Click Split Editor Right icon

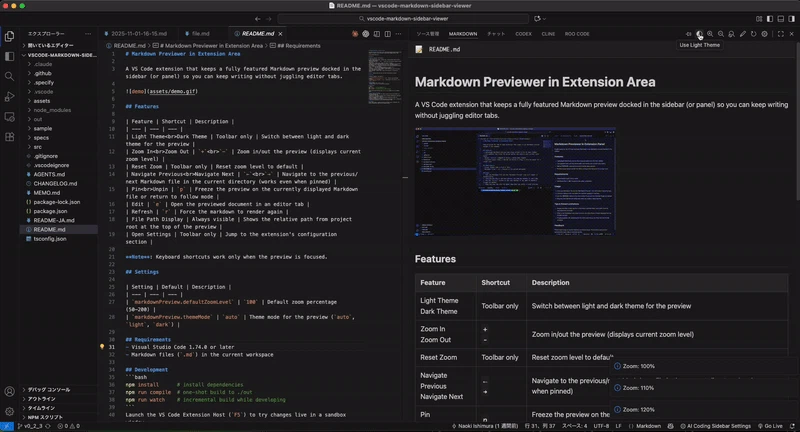point(388,34)
